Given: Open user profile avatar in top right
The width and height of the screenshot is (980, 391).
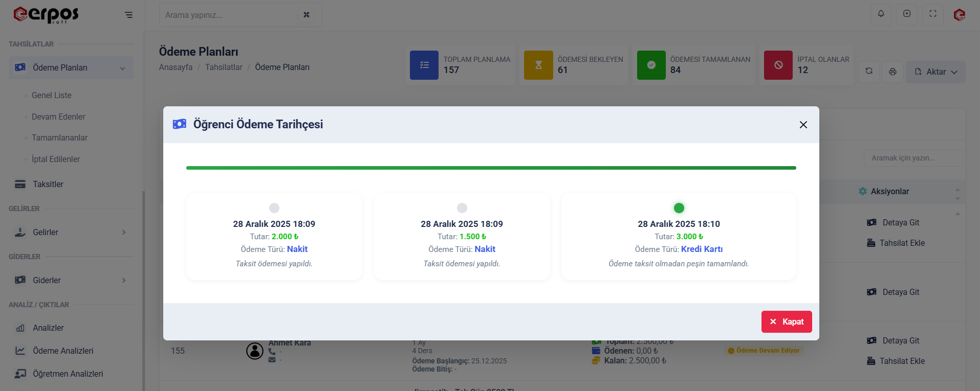Looking at the screenshot, I should click(x=959, y=15).
